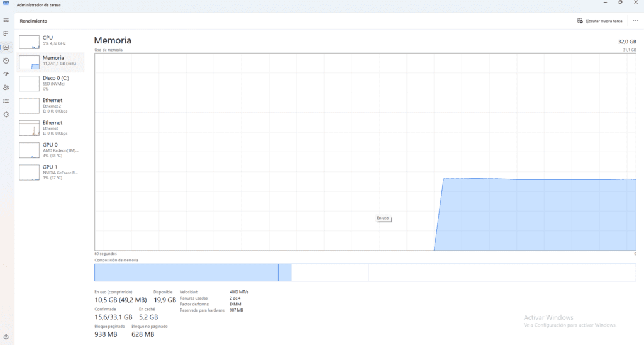Select GPU 0 AMD Radeon item
Screen dimensions: 644x345
click(x=50, y=150)
